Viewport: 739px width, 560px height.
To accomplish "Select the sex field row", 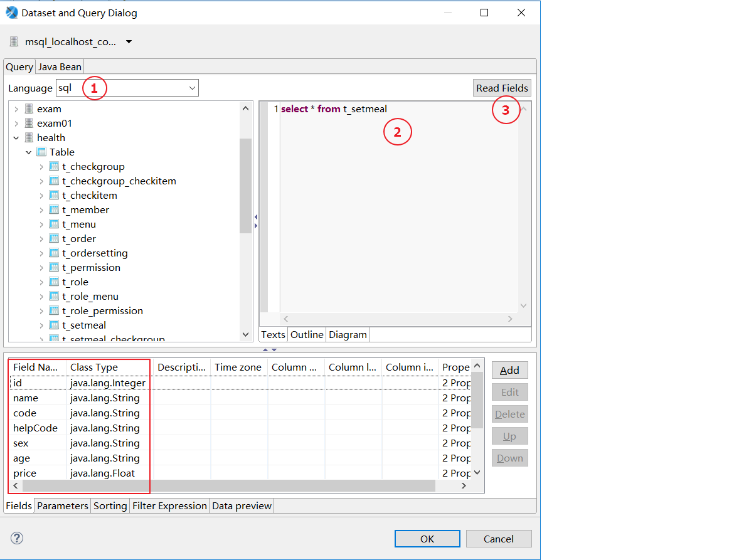I will coord(240,443).
